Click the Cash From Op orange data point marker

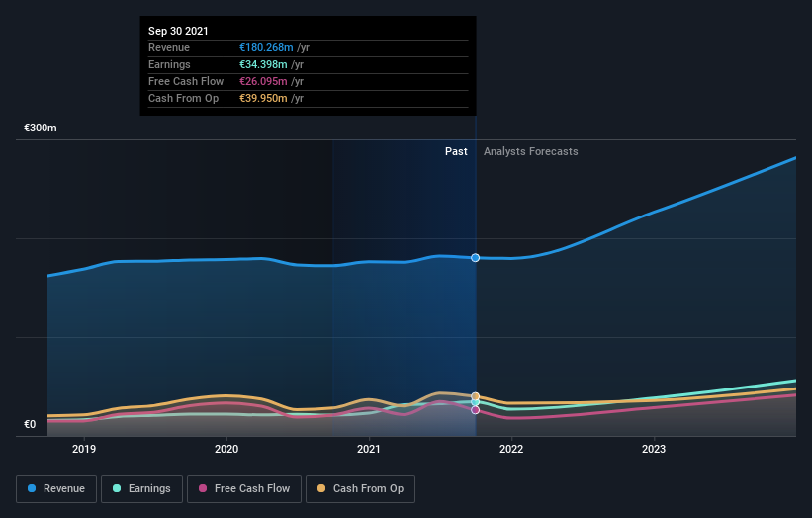click(475, 397)
